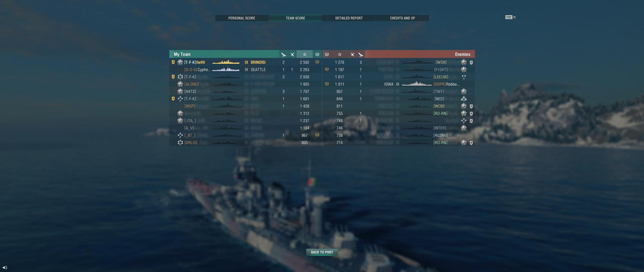Open the Credits and XP tab

pyautogui.click(x=402, y=18)
